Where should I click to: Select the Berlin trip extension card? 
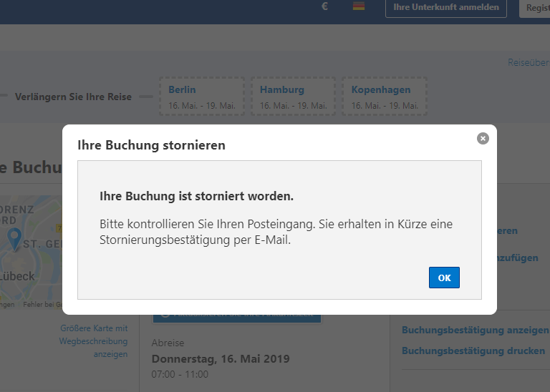pyautogui.click(x=202, y=97)
